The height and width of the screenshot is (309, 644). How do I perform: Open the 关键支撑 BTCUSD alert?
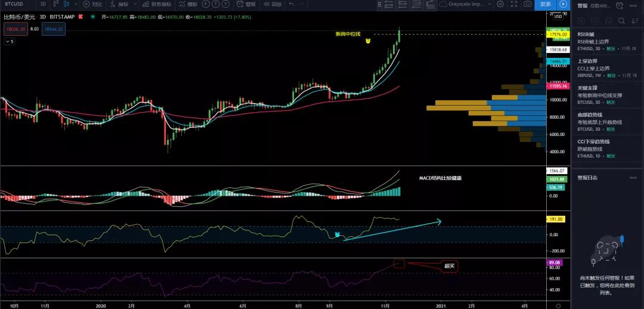(x=608, y=95)
